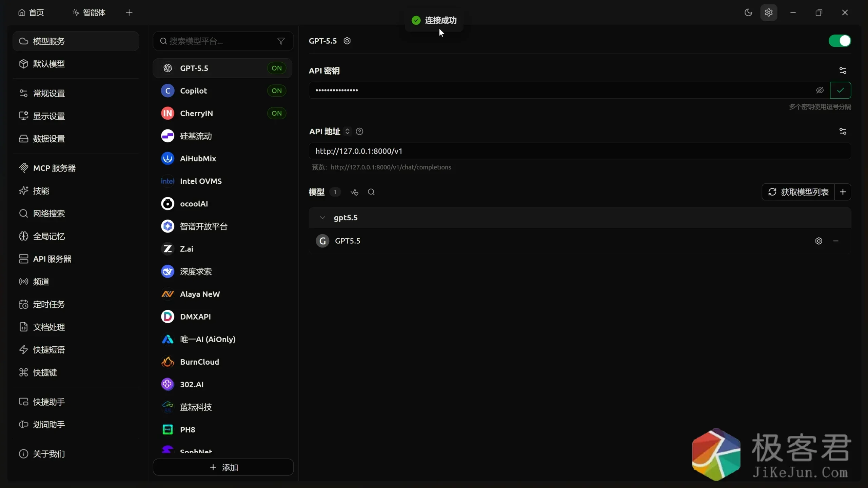Select the AiHubMix provider

[x=222, y=159]
